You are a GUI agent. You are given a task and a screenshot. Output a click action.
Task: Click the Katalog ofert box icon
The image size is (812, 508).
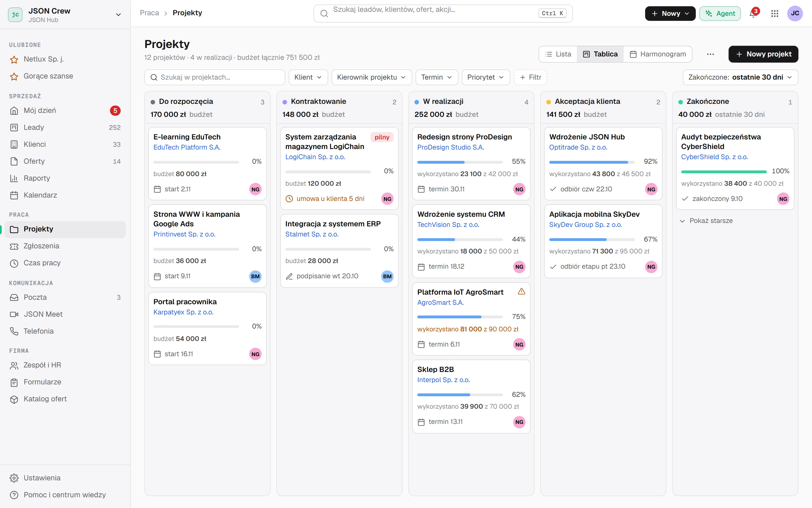(14, 399)
